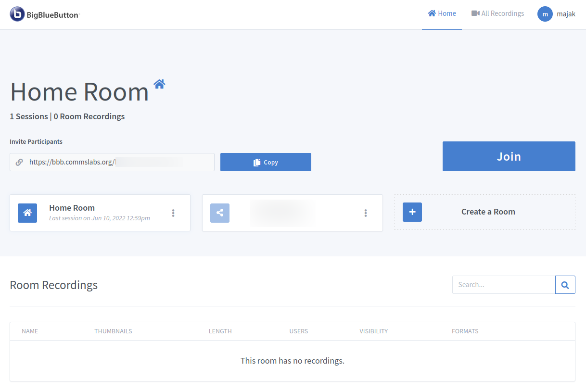Click the VISIBILITY column header
Screen dimensions: 586x392
373,331
